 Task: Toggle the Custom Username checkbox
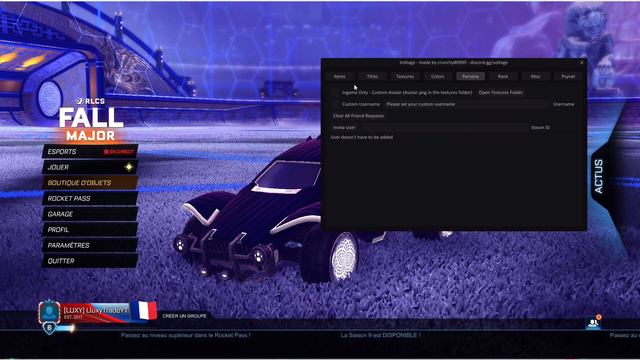335,104
